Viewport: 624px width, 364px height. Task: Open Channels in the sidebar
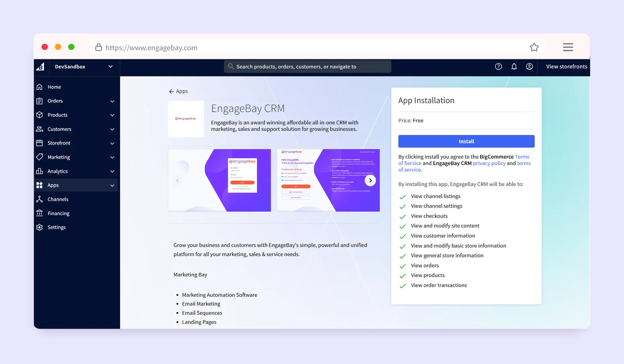tap(58, 199)
